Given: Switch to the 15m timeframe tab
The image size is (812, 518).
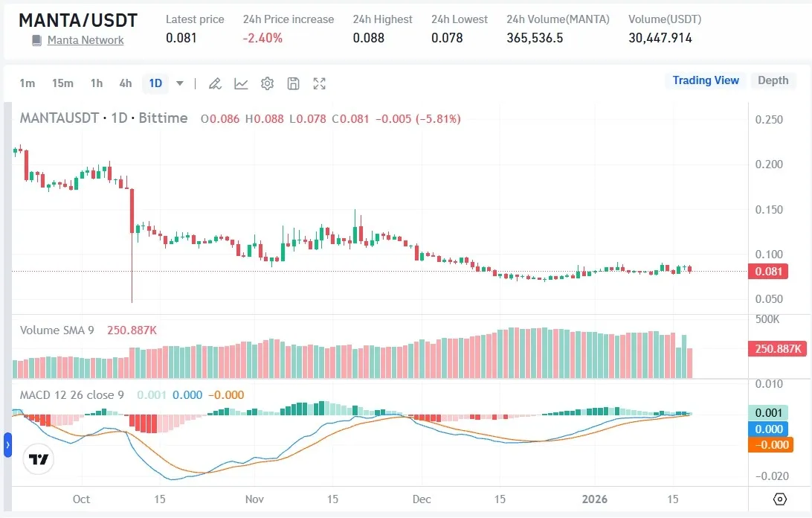Looking at the screenshot, I should coord(62,83).
